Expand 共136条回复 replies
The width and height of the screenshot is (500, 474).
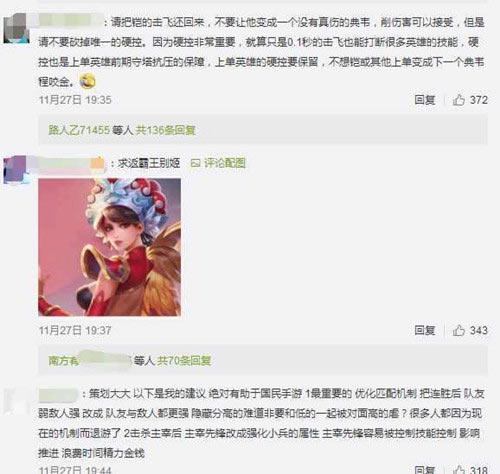click(166, 130)
